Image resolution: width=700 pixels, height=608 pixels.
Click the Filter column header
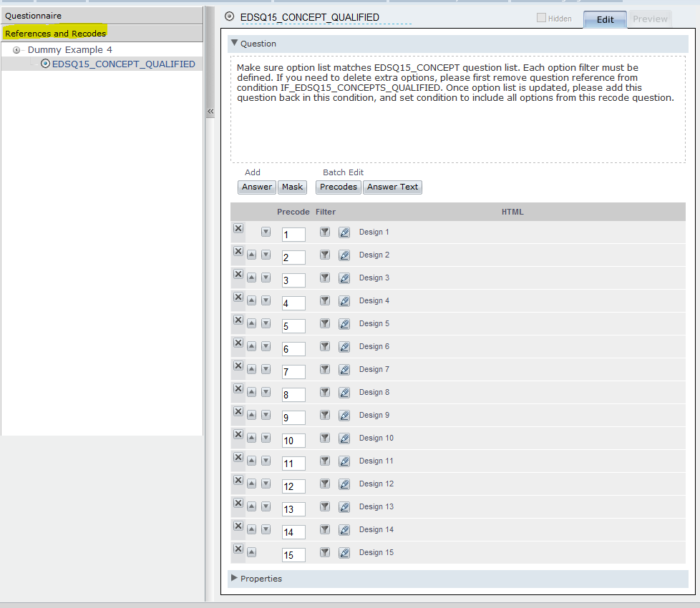(326, 212)
